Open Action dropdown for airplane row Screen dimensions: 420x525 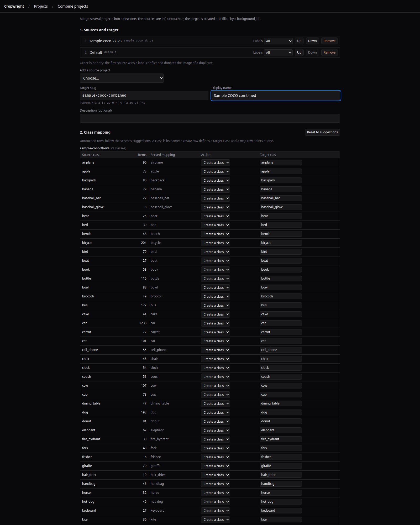pos(216,163)
